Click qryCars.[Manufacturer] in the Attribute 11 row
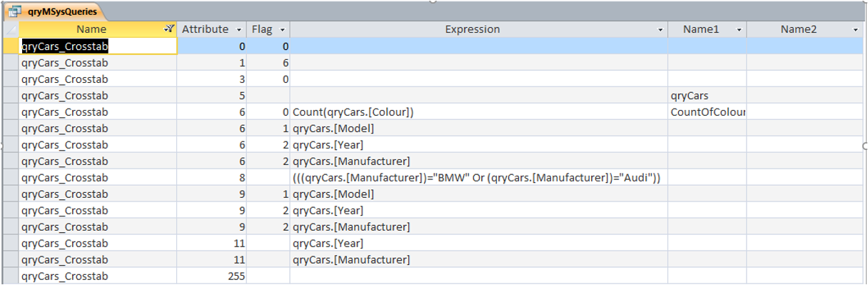Viewport: 868px width, 285px height. [x=479, y=260]
